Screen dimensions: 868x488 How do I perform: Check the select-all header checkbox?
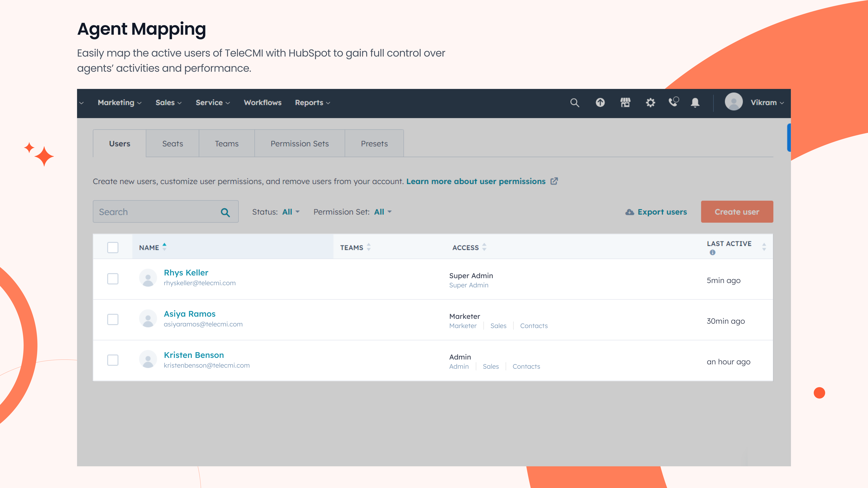[113, 248]
